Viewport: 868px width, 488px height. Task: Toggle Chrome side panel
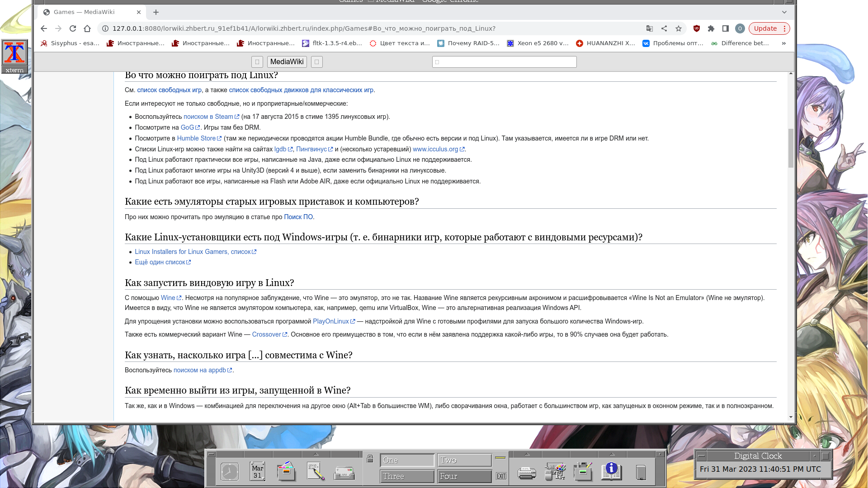click(726, 28)
